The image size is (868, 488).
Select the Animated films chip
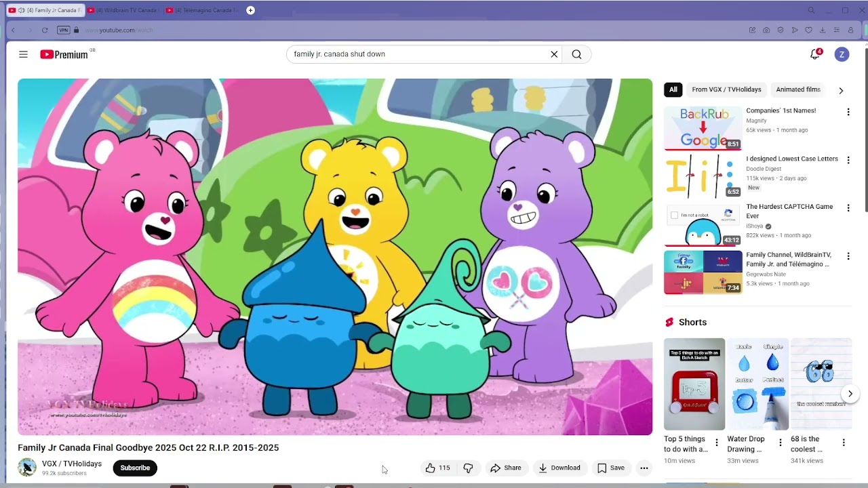798,89
